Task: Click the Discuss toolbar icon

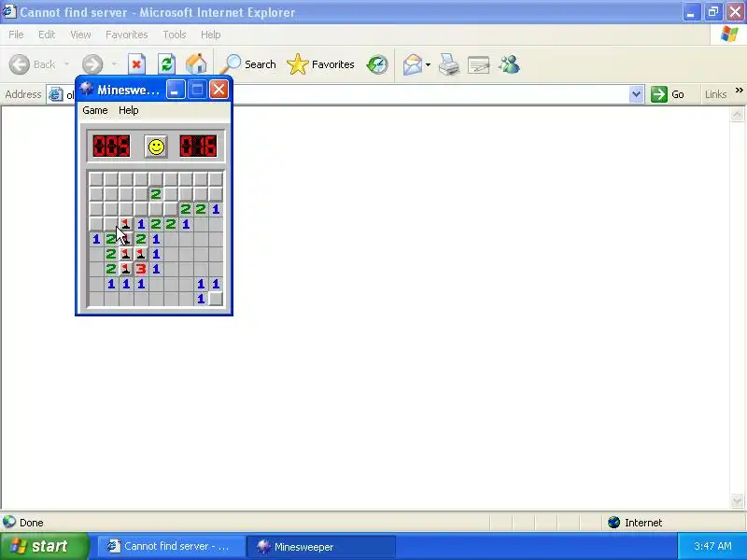Action: click(x=479, y=64)
